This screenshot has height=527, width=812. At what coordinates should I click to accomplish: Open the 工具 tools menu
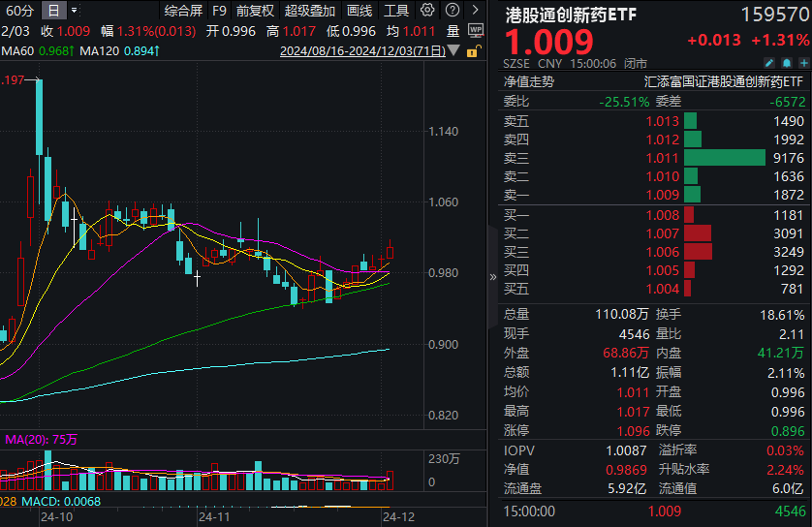pyautogui.click(x=396, y=12)
